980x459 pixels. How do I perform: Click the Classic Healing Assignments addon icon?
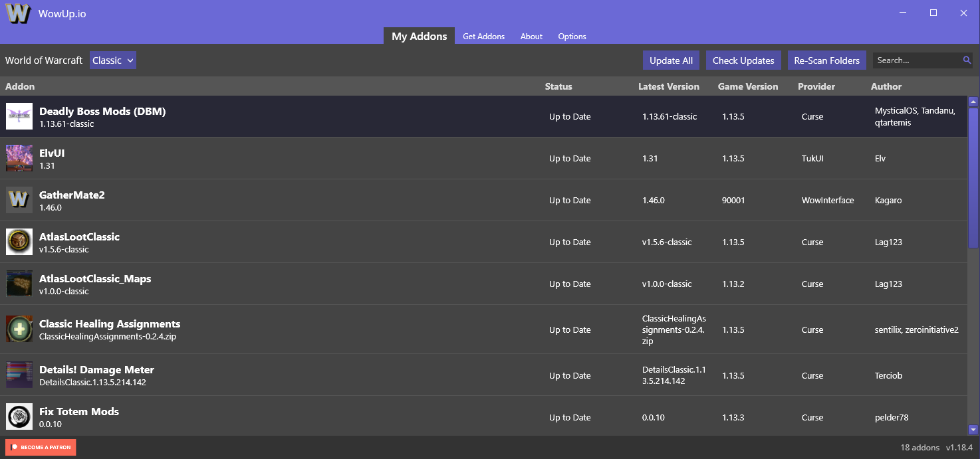pos(19,329)
